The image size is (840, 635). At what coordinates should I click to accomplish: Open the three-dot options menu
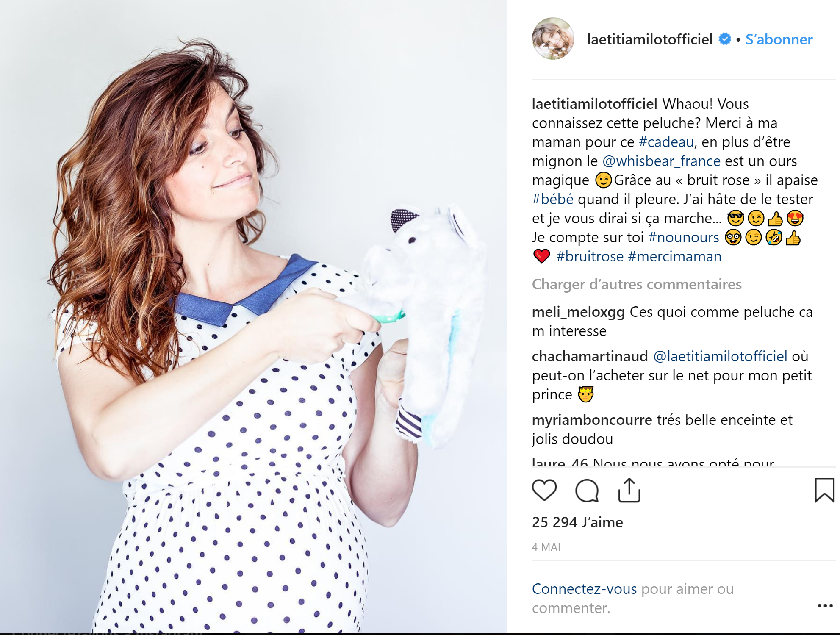tap(825, 606)
